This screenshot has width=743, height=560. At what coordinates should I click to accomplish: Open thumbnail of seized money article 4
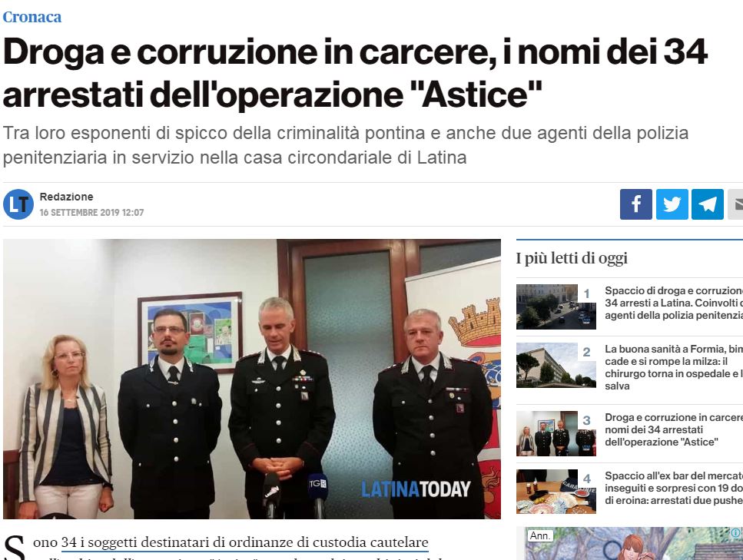[x=556, y=492]
